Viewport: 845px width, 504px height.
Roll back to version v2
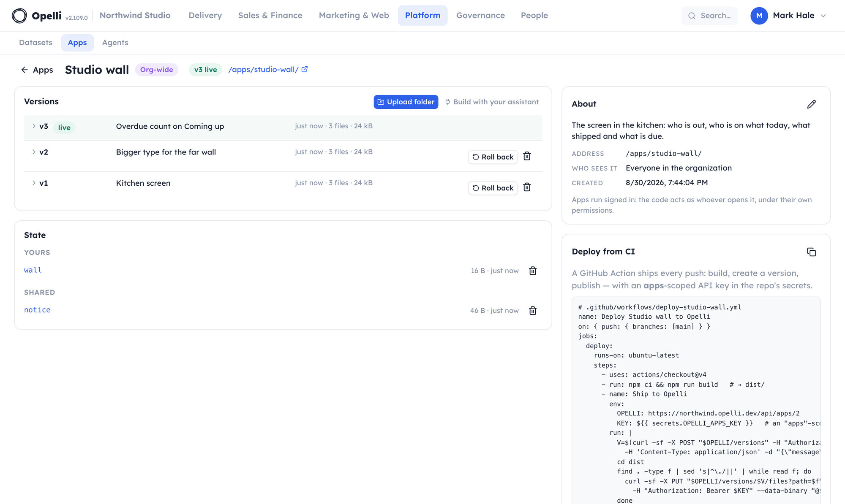pos(493,157)
